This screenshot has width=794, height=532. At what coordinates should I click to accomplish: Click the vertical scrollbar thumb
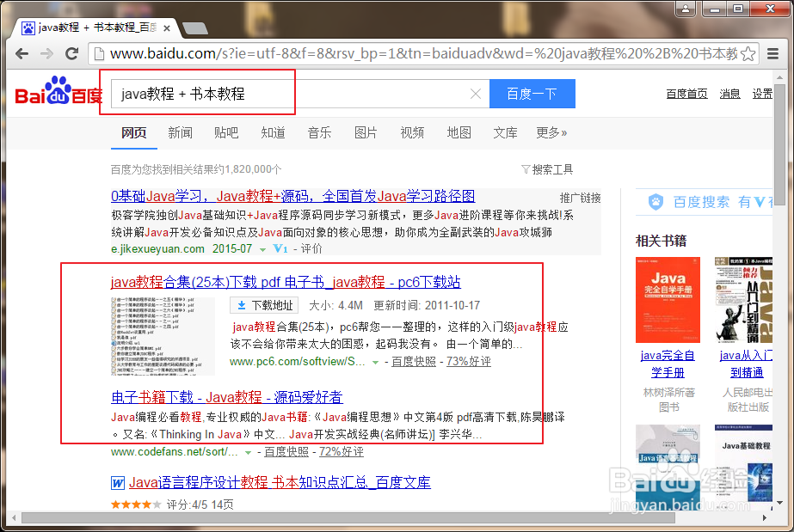(x=780, y=144)
